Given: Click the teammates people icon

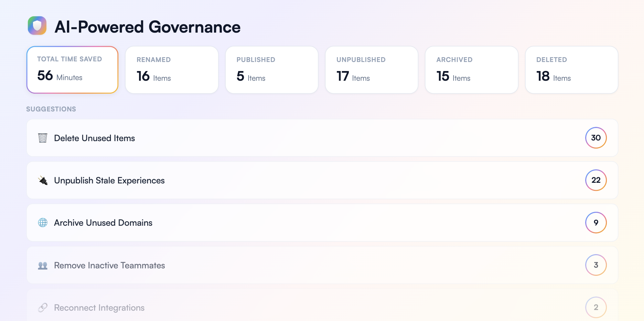Looking at the screenshot, I should 43,265.
